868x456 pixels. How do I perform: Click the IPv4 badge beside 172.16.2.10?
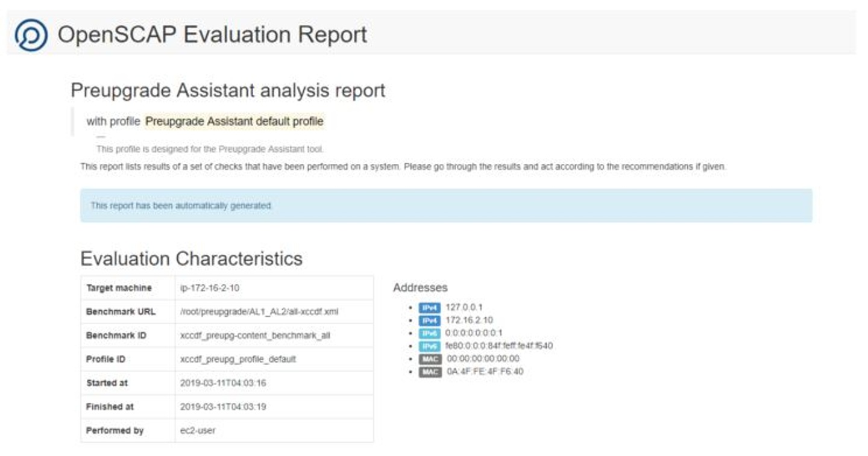coord(430,320)
